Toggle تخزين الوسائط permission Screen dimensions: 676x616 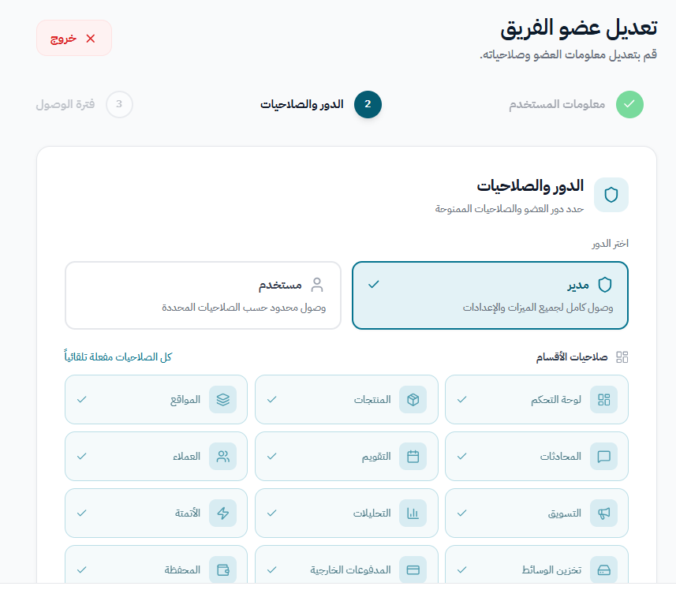point(536,564)
